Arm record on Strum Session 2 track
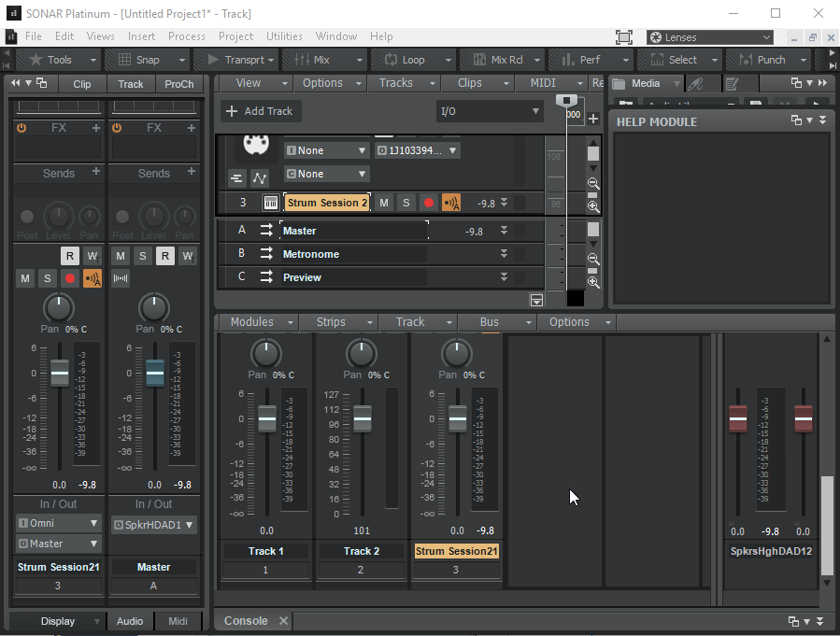840x636 pixels. pos(429,203)
